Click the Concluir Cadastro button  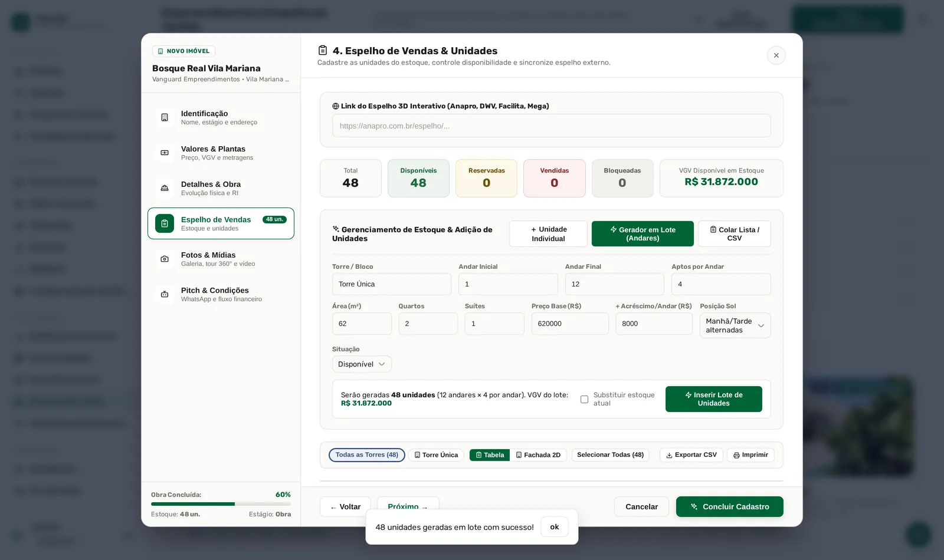pos(730,507)
